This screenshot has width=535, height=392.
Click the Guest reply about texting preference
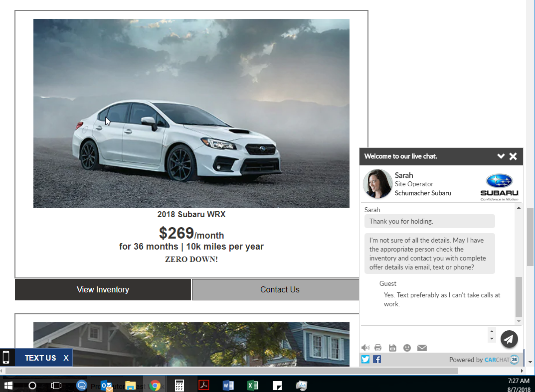pos(442,300)
